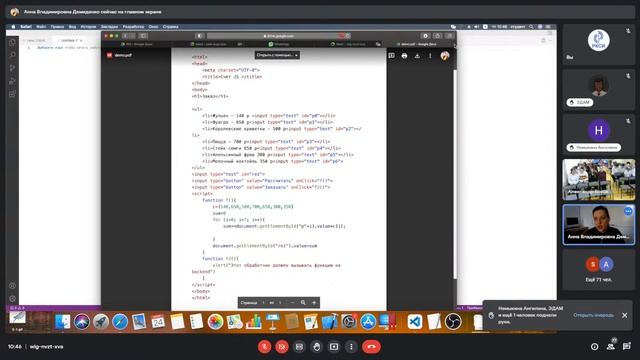Click Safari share button in toolbar
The image size is (640, 360).
coord(437,36)
